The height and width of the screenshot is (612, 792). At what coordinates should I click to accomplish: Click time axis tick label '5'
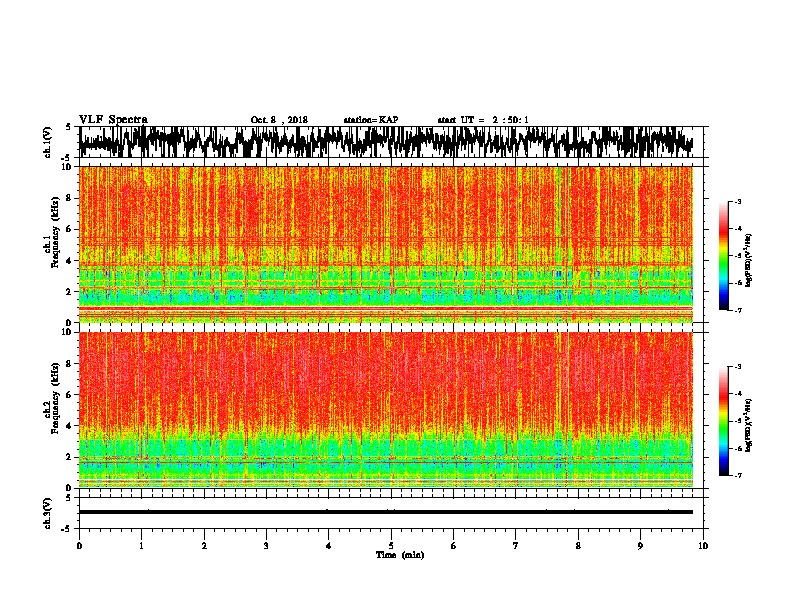[391, 546]
